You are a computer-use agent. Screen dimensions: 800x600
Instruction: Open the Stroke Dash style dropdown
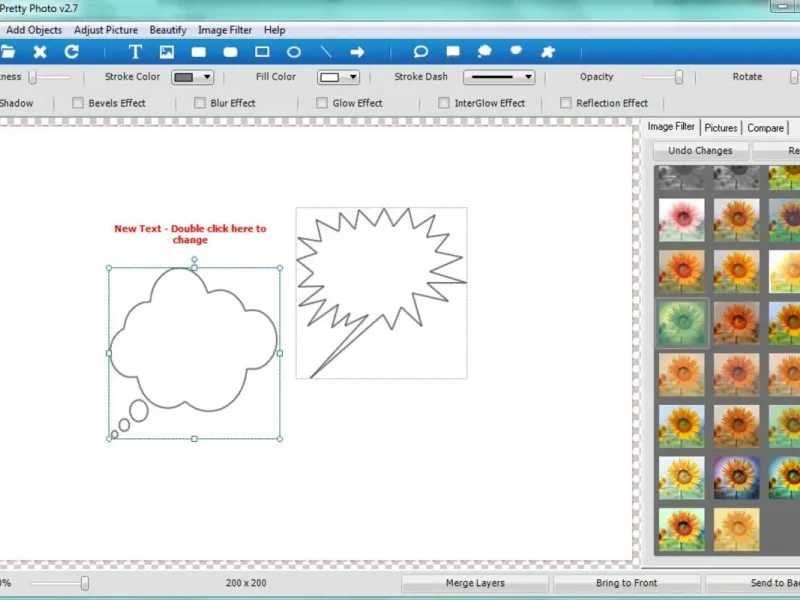[x=499, y=77]
